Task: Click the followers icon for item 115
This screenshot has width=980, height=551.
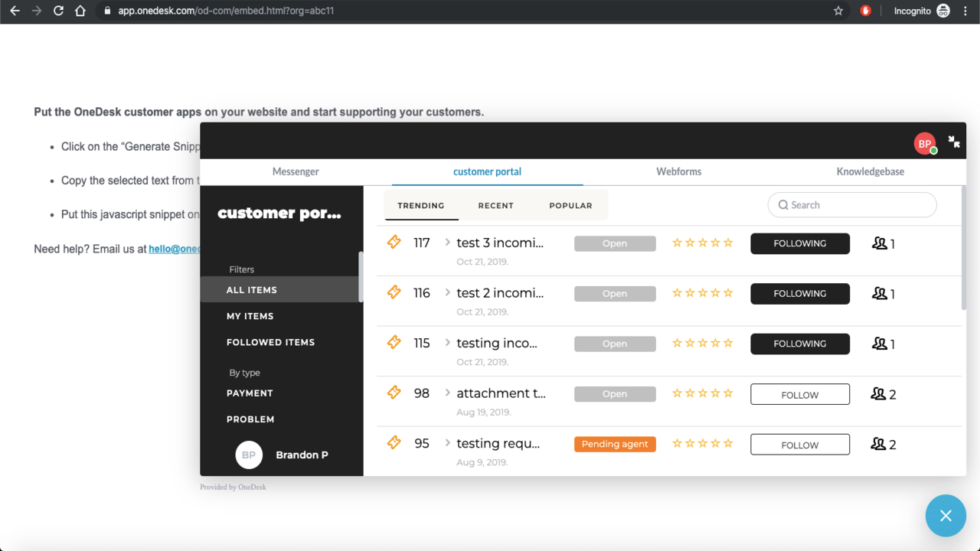Action: 879,344
